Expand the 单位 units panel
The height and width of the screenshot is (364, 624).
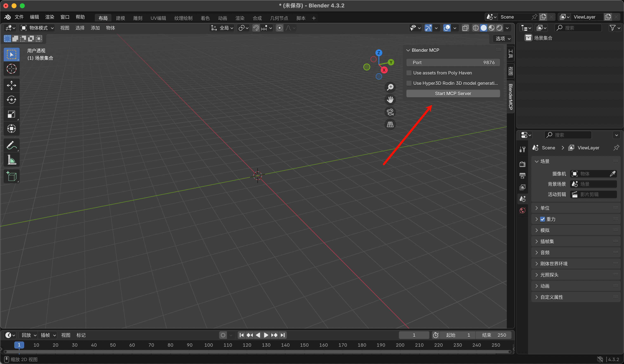coord(537,208)
